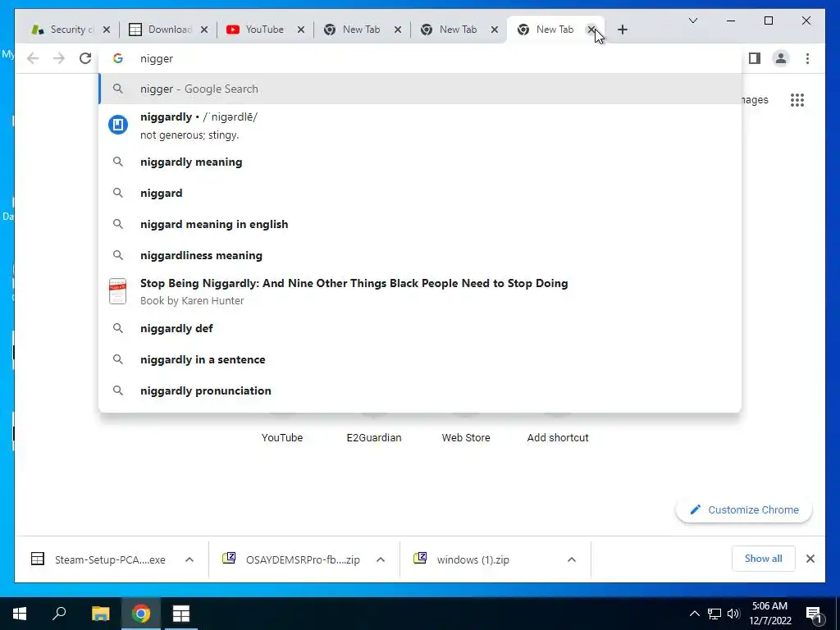The image size is (840, 630).
Task: Select the 'niggard' search suggestion
Action: (x=420, y=193)
